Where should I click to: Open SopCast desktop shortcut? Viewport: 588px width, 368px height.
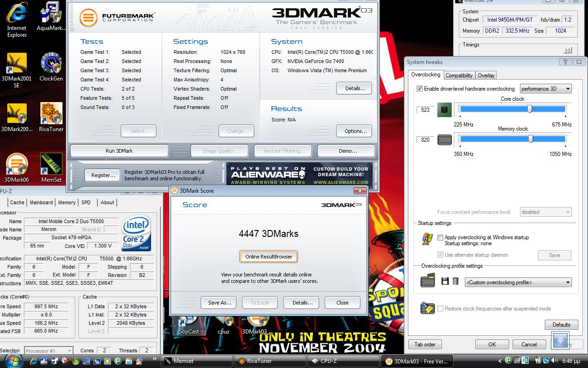tap(189, 326)
